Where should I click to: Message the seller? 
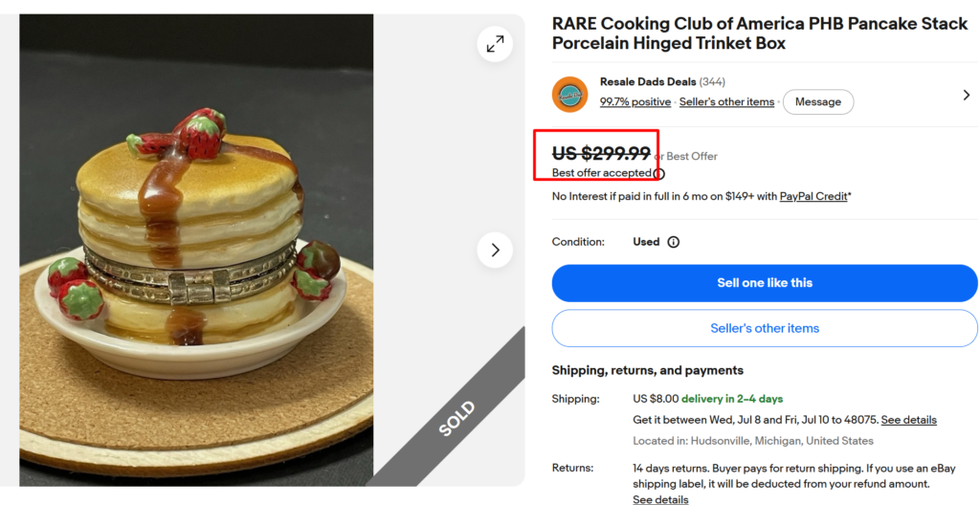(818, 102)
